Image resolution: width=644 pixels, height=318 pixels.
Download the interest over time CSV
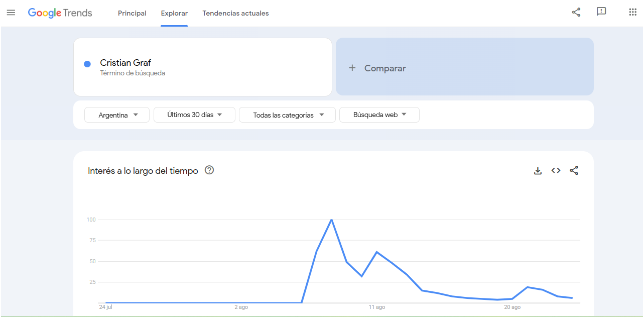coord(538,171)
